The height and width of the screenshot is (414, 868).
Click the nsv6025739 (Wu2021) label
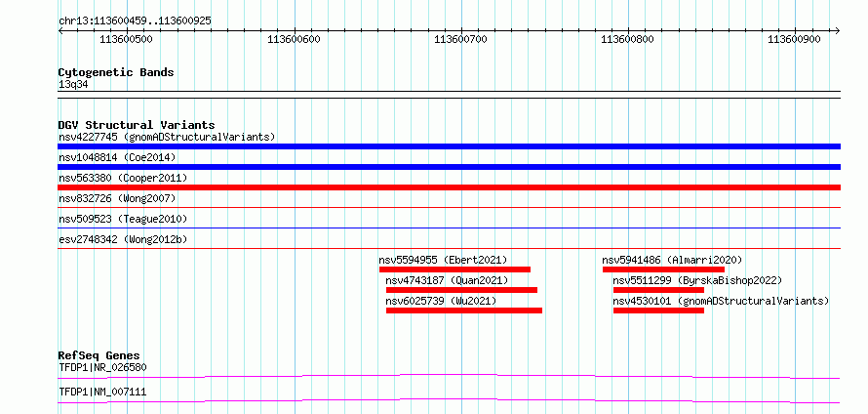click(441, 301)
